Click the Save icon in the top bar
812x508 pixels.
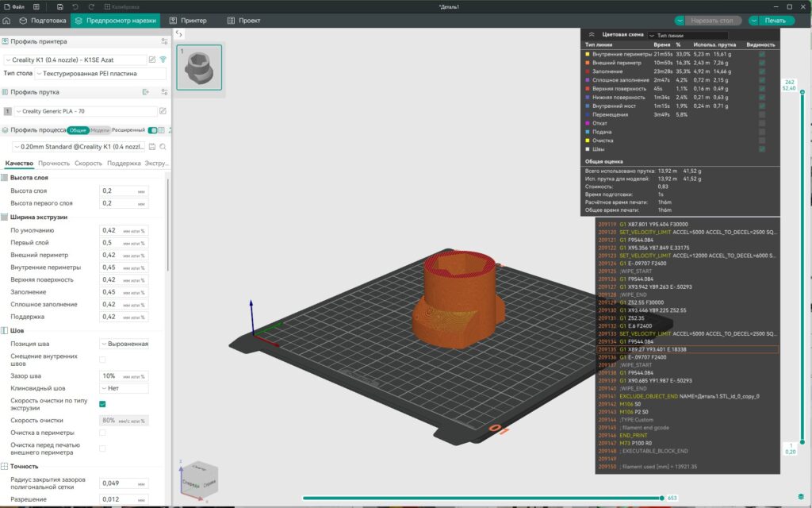point(59,6)
